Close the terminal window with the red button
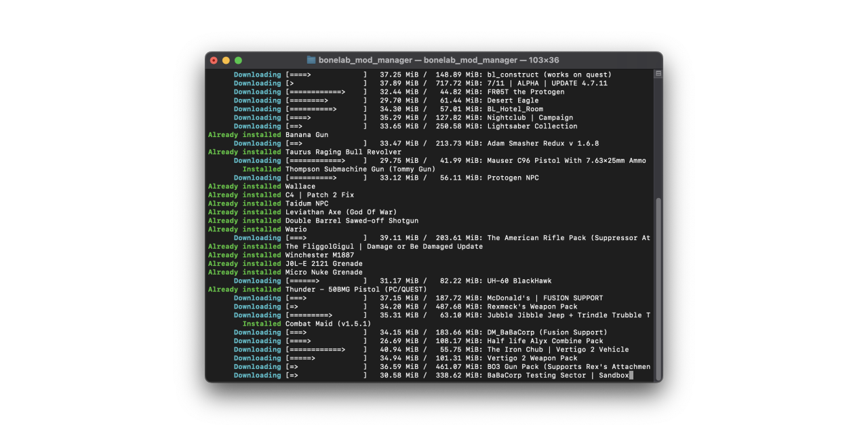This screenshot has width=868, height=434. (x=214, y=60)
